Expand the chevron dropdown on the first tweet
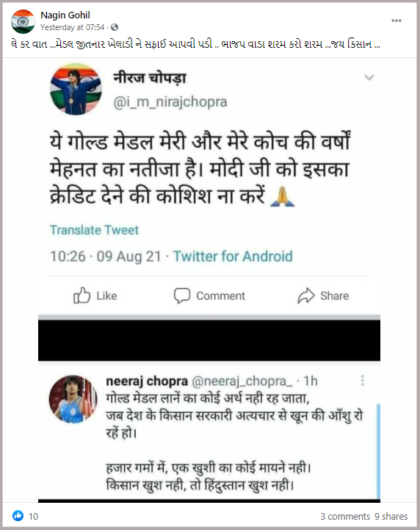This screenshot has width=420, height=530. 369,77
